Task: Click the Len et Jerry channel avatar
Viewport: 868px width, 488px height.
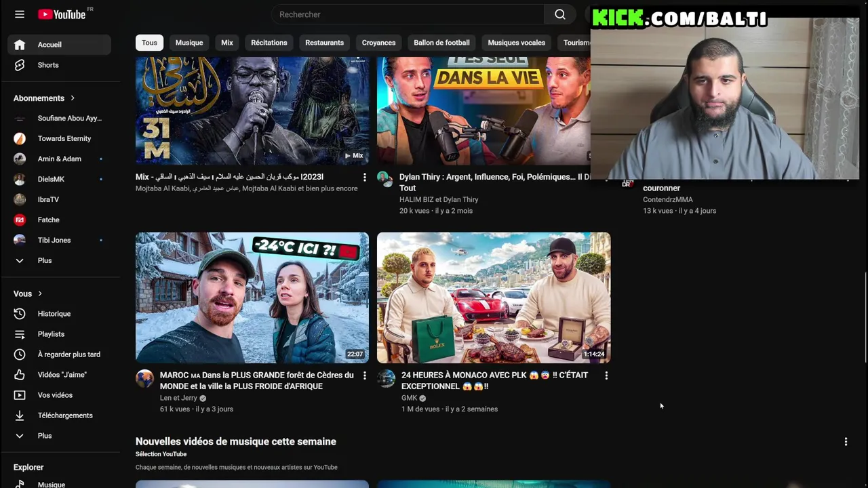Action: tap(144, 378)
